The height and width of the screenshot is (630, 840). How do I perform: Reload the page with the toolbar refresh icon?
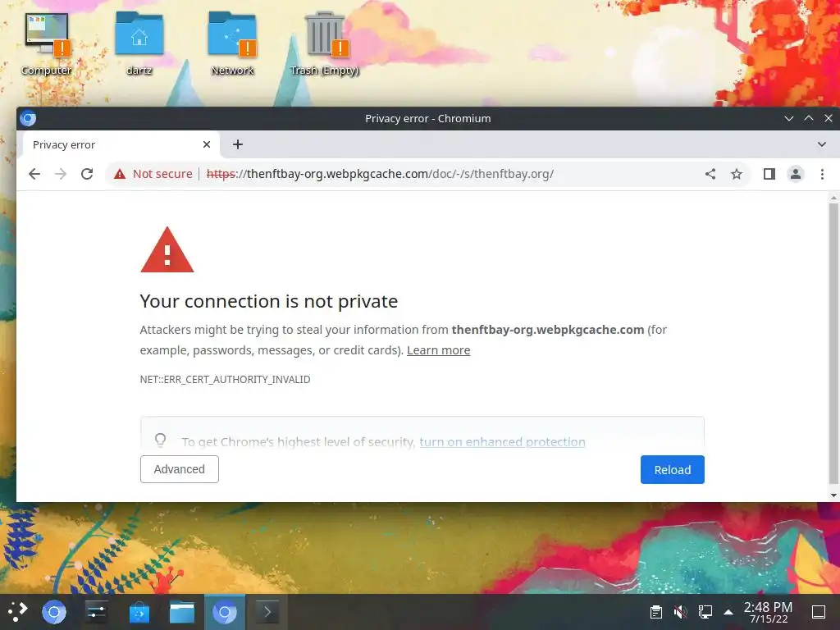coord(87,174)
